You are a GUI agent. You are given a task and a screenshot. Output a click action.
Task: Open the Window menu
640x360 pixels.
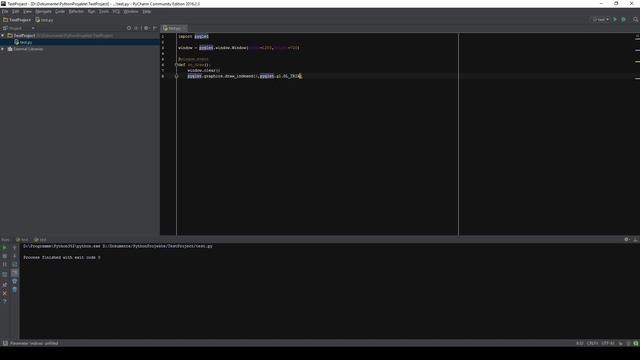(x=131, y=11)
